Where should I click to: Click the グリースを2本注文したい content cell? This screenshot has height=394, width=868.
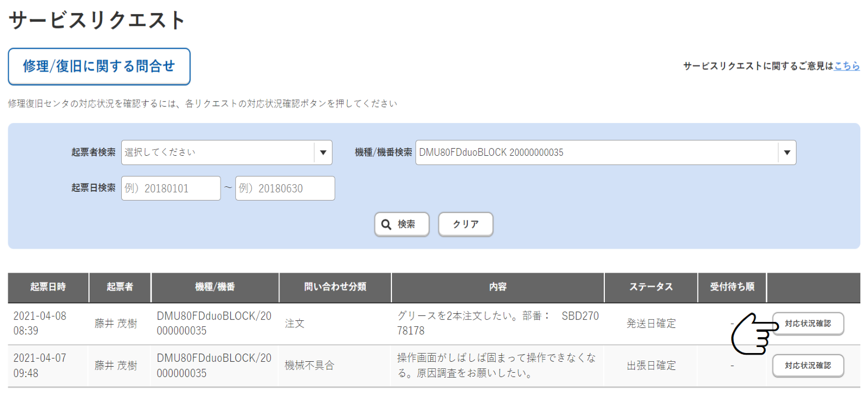(498, 324)
